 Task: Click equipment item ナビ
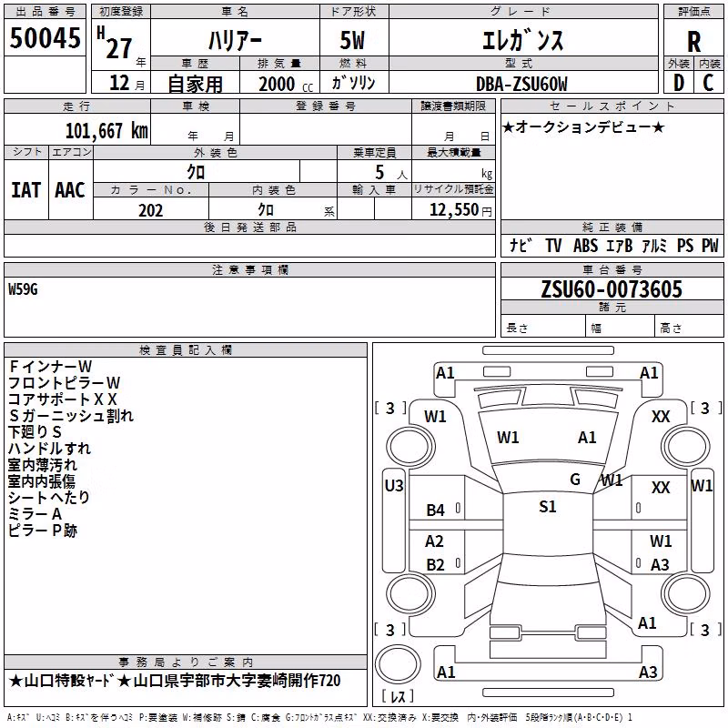(x=521, y=245)
